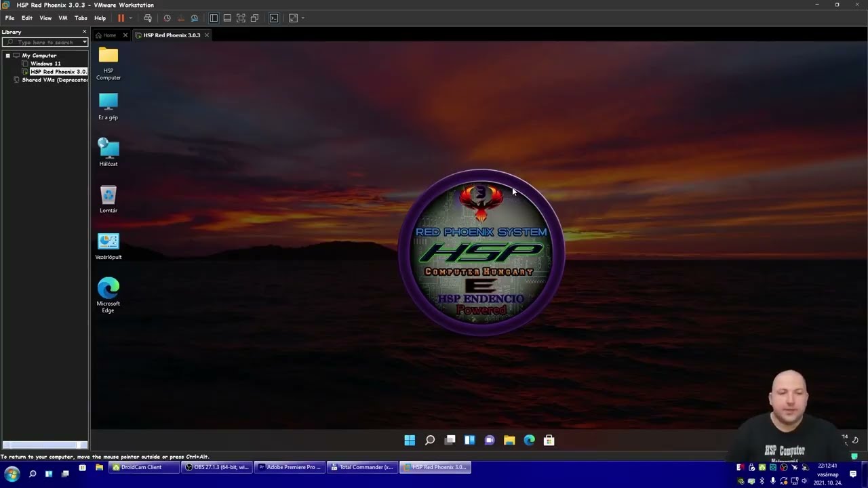
Task: Open Microsoft Store on the guest taskbar
Action: point(549,441)
